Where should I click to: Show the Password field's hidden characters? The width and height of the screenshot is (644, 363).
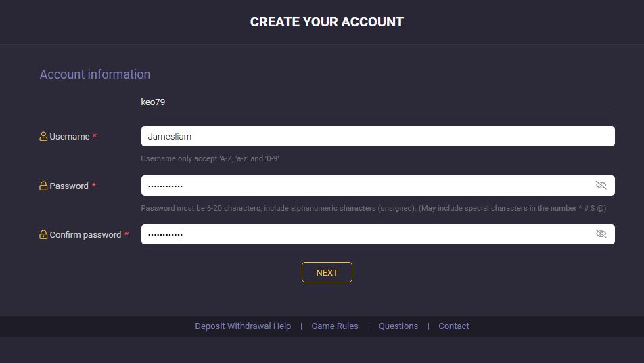(601, 185)
